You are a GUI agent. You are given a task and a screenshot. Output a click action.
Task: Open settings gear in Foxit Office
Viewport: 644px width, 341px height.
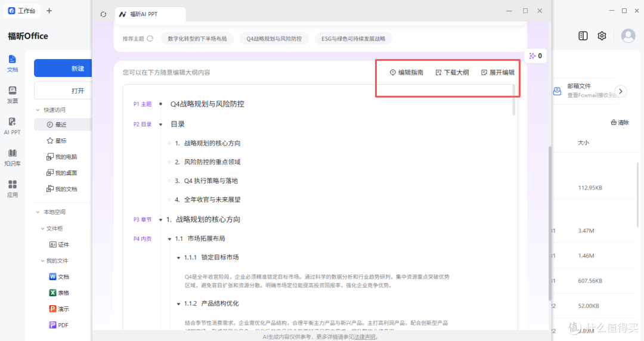[602, 36]
